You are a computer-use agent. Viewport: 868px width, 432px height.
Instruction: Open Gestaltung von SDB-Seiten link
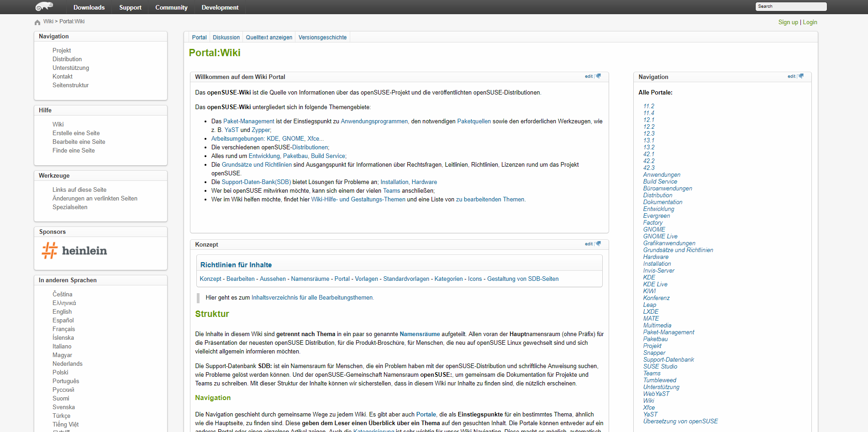coord(523,279)
